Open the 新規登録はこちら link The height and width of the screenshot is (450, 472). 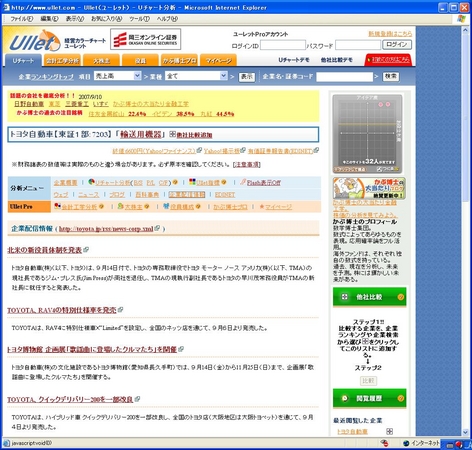coord(390,34)
